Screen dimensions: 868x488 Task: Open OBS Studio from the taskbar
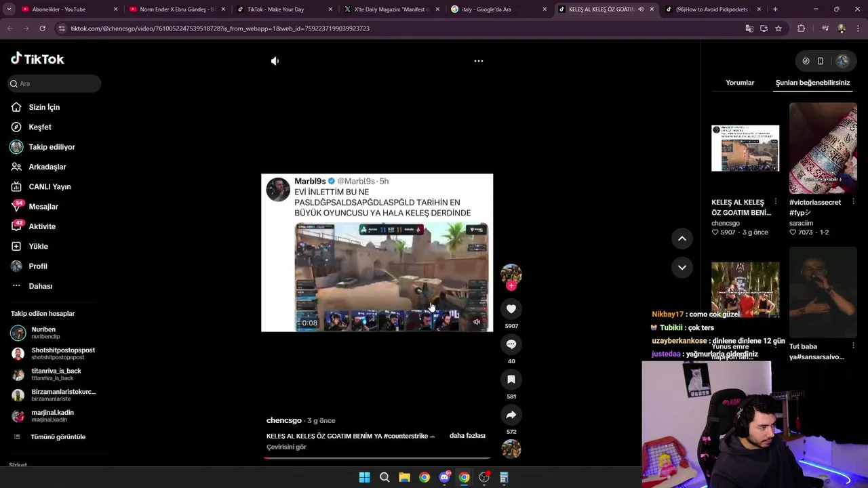click(484, 477)
